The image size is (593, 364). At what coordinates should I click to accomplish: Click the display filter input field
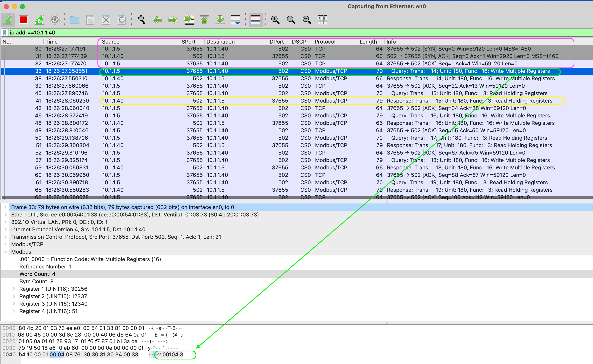(x=289, y=33)
